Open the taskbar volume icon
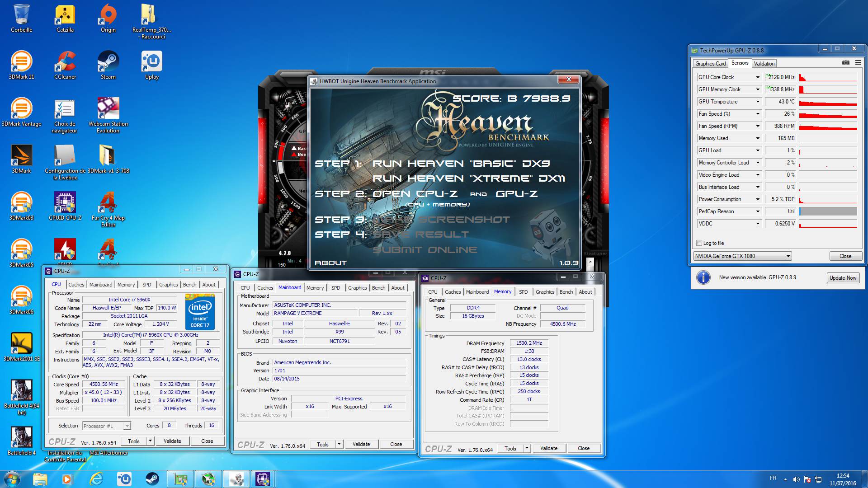The width and height of the screenshot is (868, 488). [x=796, y=479]
